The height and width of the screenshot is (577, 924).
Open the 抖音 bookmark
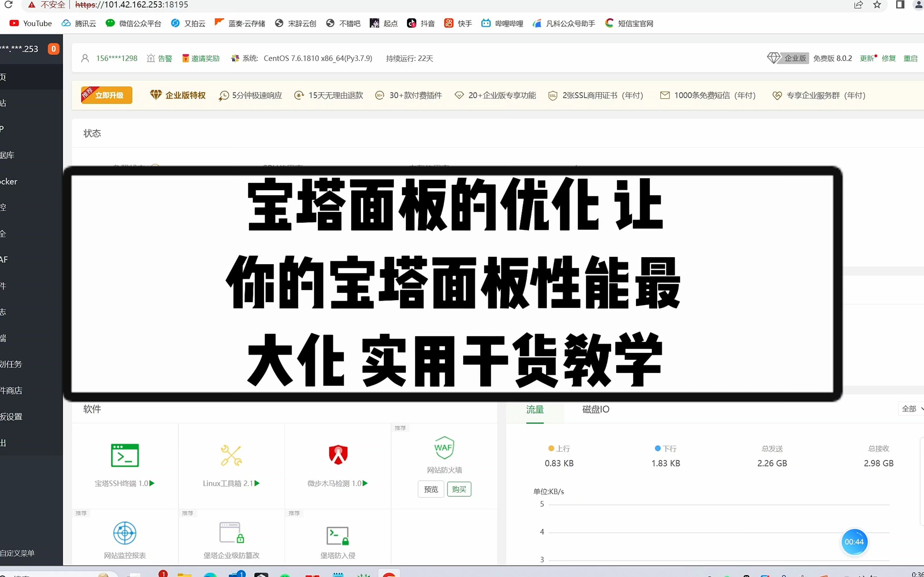tap(421, 23)
